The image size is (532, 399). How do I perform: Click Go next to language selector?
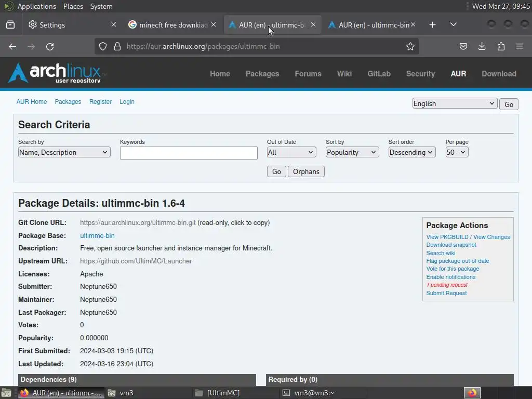click(509, 104)
